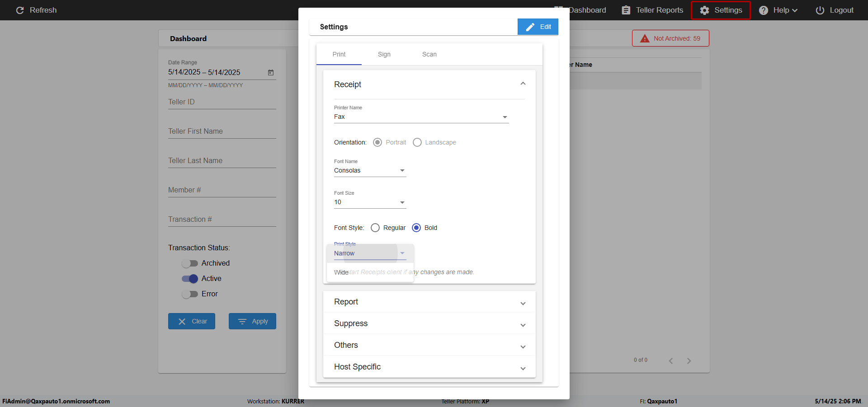Click the X icon on Clear button
868x407 pixels.
click(182, 322)
